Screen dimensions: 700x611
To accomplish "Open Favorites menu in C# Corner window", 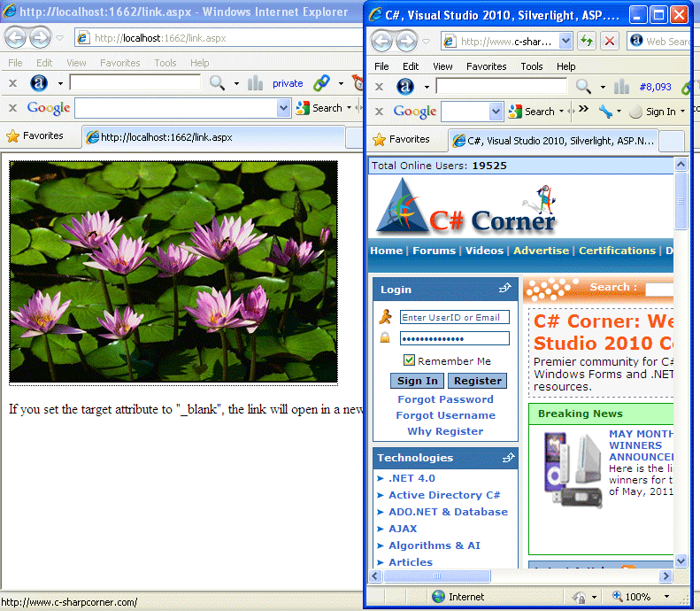I will (x=486, y=66).
